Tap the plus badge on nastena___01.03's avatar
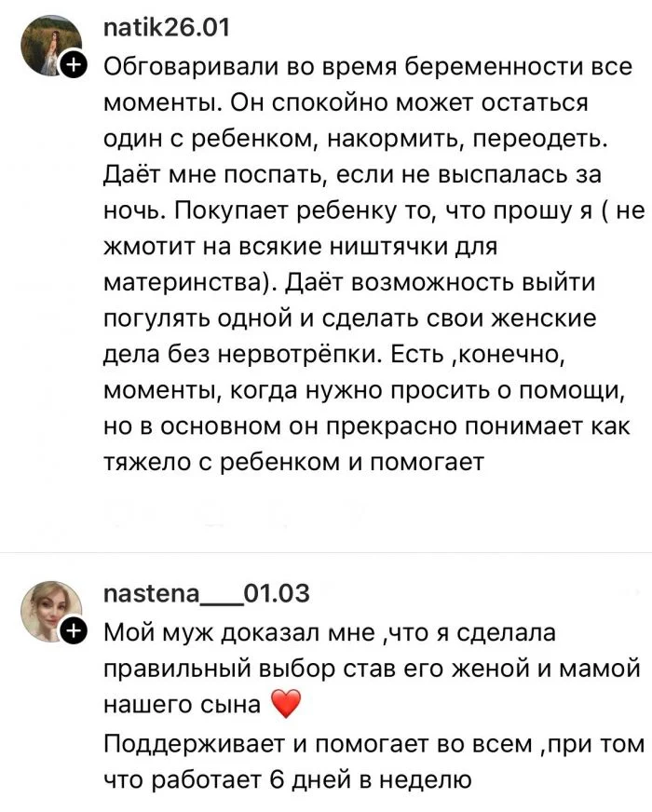 click(73, 632)
